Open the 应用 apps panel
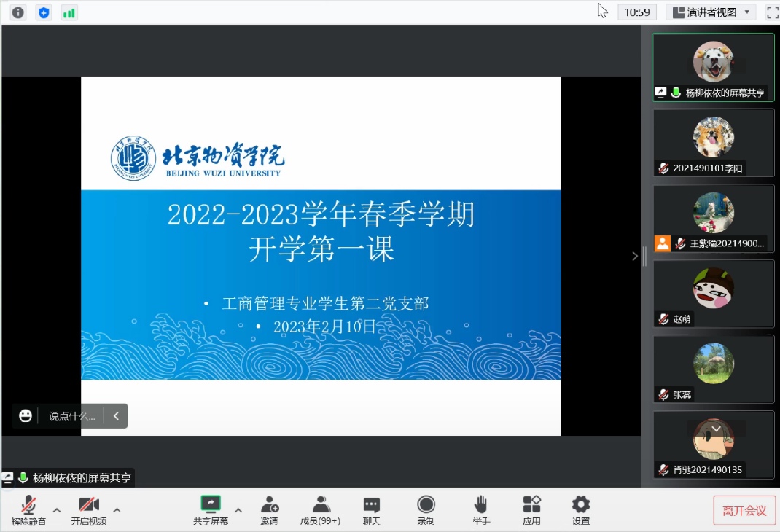The width and height of the screenshot is (780, 532). [531, 509]
